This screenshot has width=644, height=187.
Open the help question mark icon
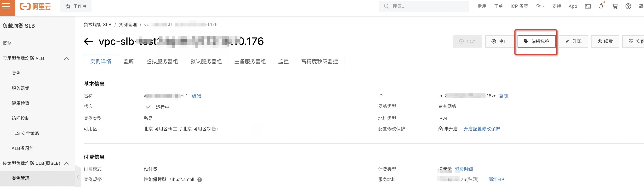628,6
